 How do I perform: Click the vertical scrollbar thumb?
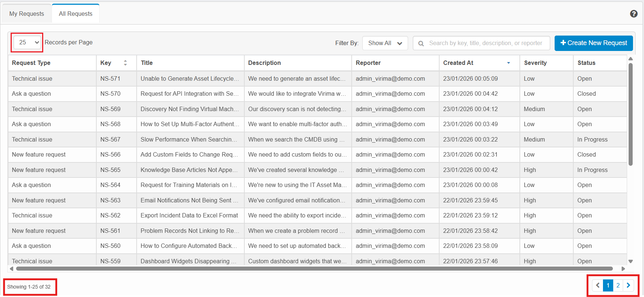630,114
